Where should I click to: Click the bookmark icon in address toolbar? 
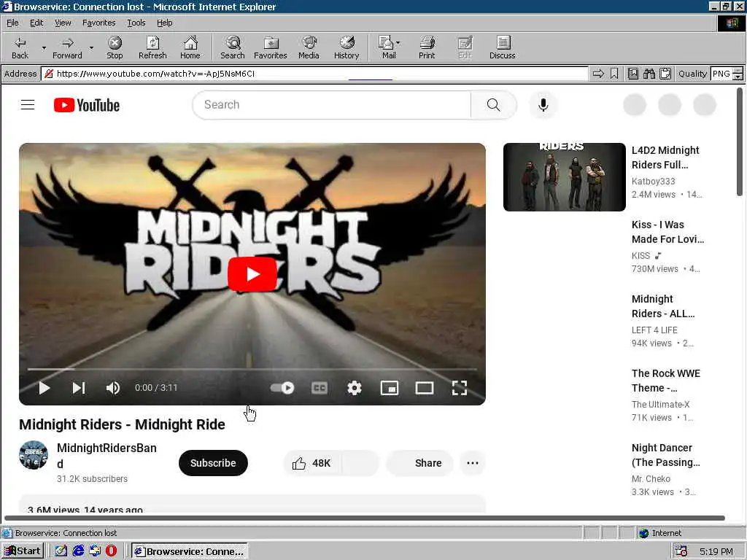coord(614,74)
